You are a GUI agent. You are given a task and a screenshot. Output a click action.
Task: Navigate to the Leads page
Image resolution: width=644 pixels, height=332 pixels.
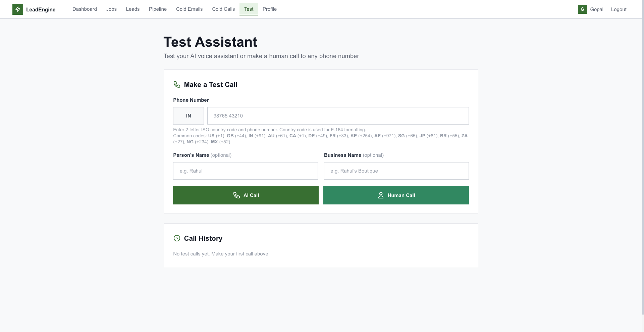[x=132, y=9]
